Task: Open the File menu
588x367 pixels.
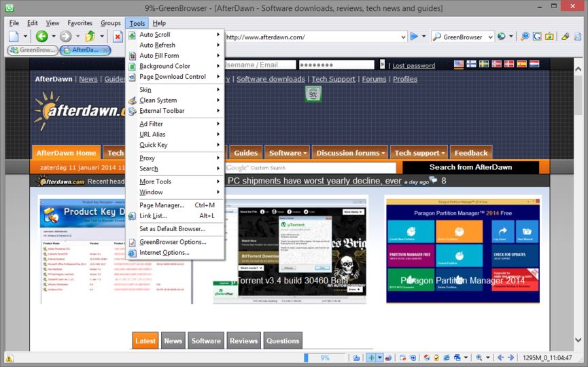Action: pyautogui.click(x=14, y=23)
